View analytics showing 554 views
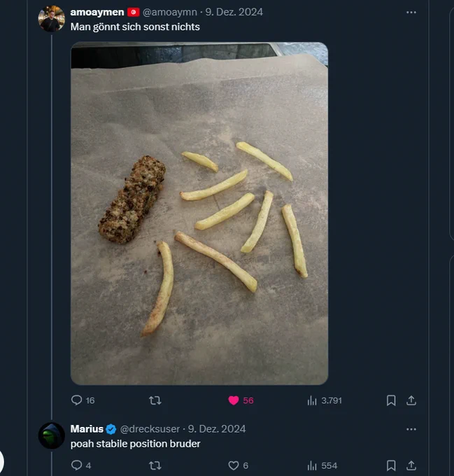 (322, 465)
